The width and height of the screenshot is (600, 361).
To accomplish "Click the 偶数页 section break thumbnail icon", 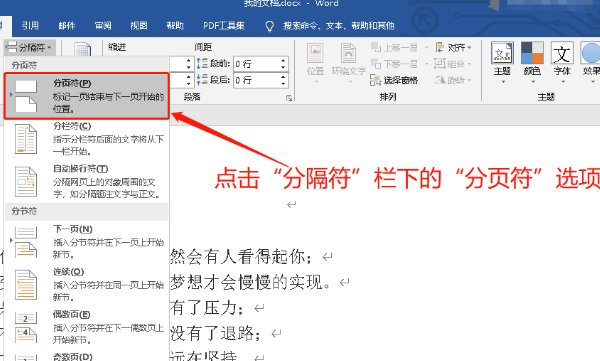I will 26,328.
